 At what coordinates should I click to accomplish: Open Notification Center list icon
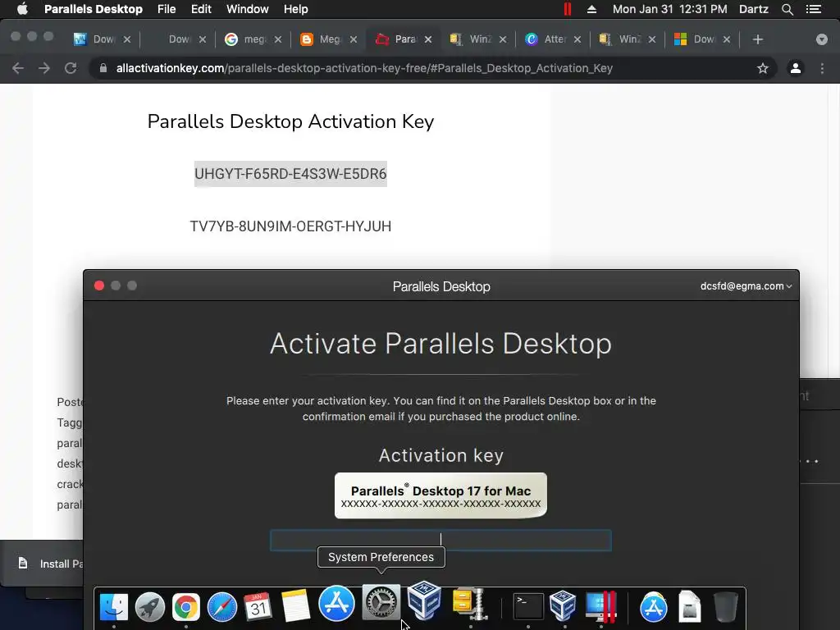click(815, 9)
